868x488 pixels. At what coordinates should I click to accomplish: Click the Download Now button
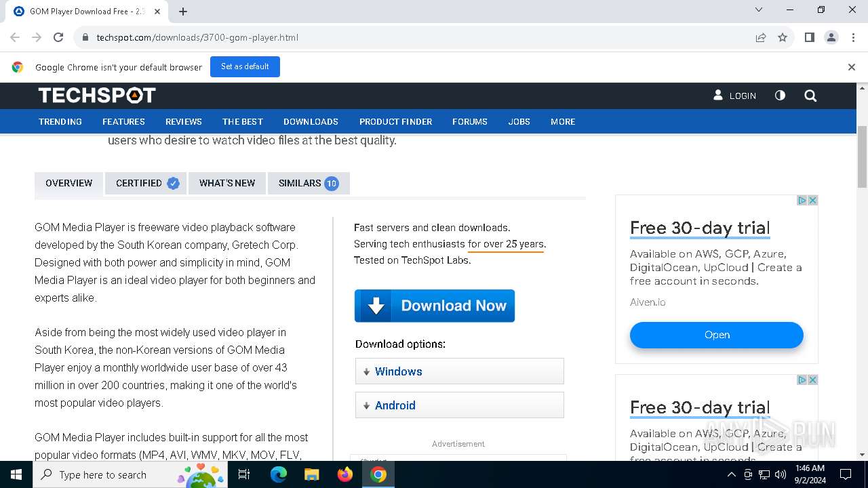[x=435, y=306]
